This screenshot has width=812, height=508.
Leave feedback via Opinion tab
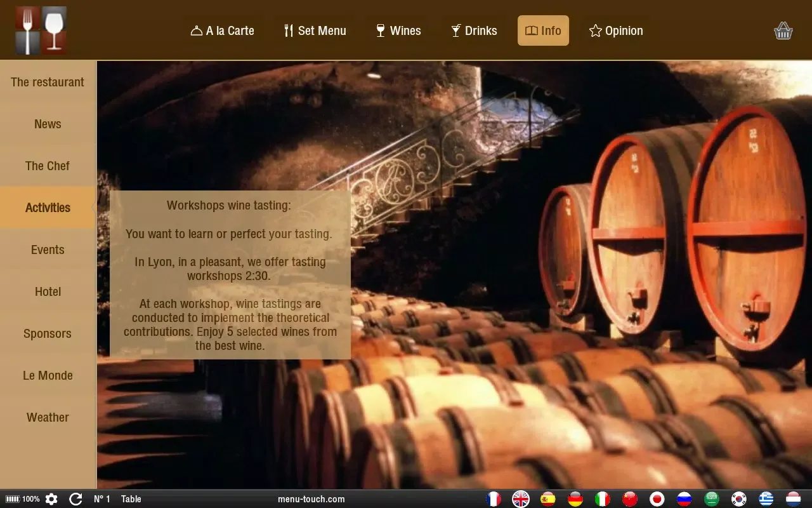(x=616, y=30)
